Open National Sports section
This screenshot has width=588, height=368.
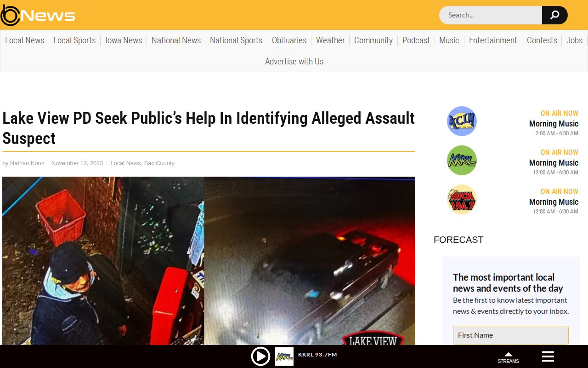point(236,40)
